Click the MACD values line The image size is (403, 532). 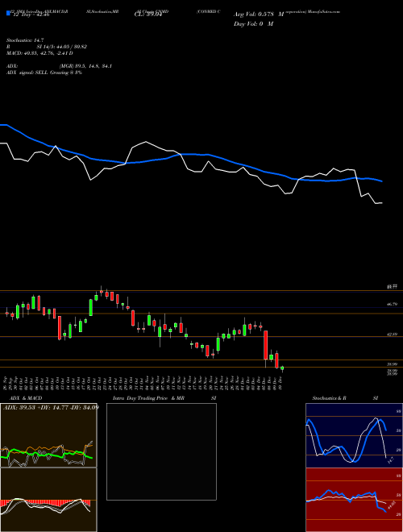39,53
